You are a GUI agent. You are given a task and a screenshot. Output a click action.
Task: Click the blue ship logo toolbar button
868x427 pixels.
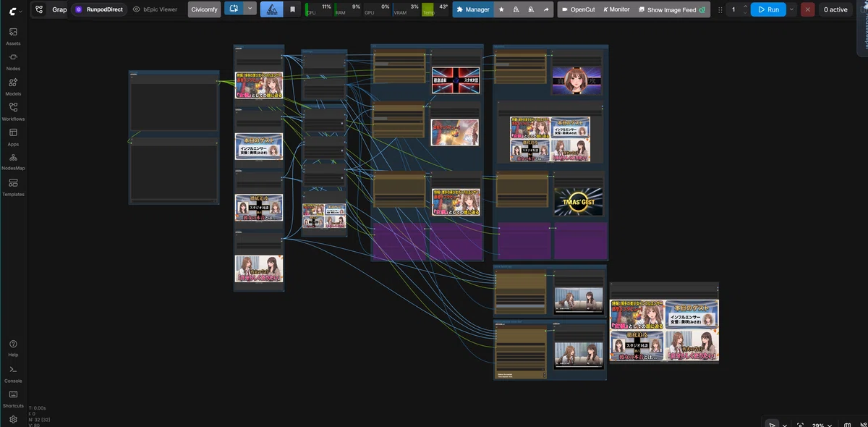click(272, 9)
